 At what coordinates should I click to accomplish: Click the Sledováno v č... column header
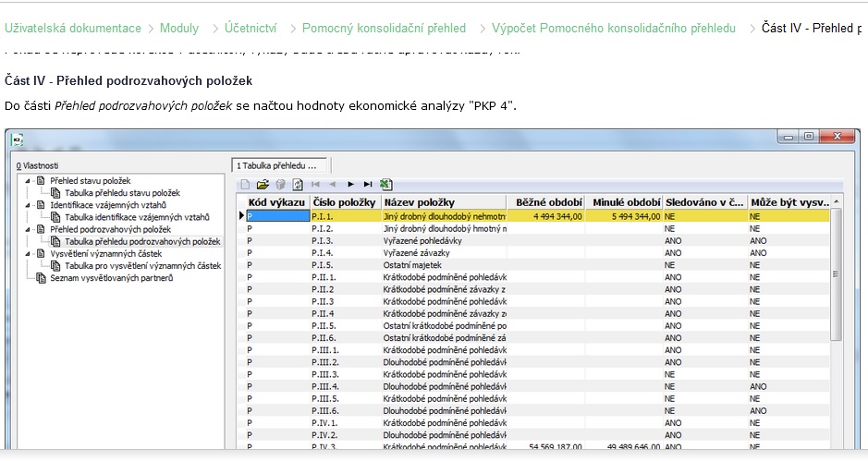pos(705,202)
